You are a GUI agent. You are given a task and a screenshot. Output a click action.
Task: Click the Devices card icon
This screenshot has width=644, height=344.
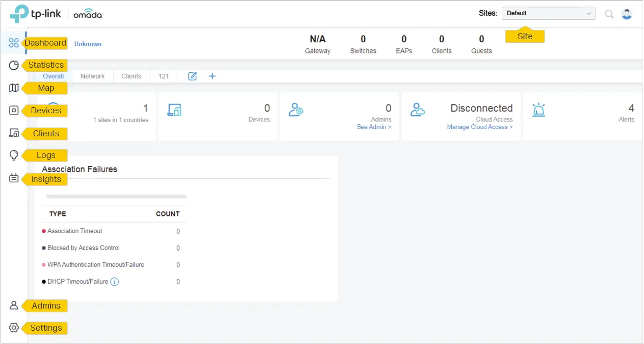click(174, 110)
